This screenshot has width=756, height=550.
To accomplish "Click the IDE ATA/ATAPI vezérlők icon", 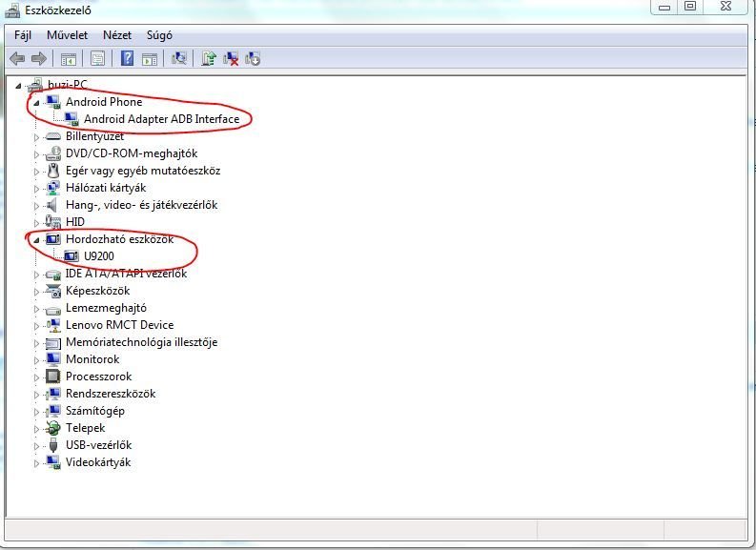I will pyautogui.click(x=53, y=275).
